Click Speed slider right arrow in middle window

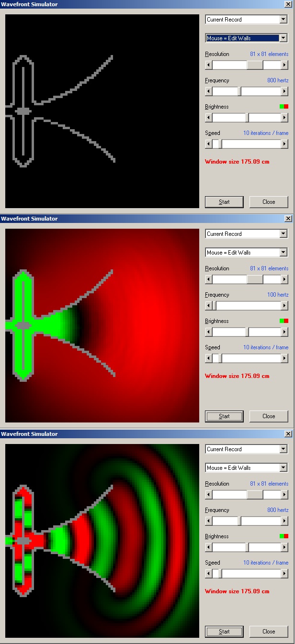point(284,358)
